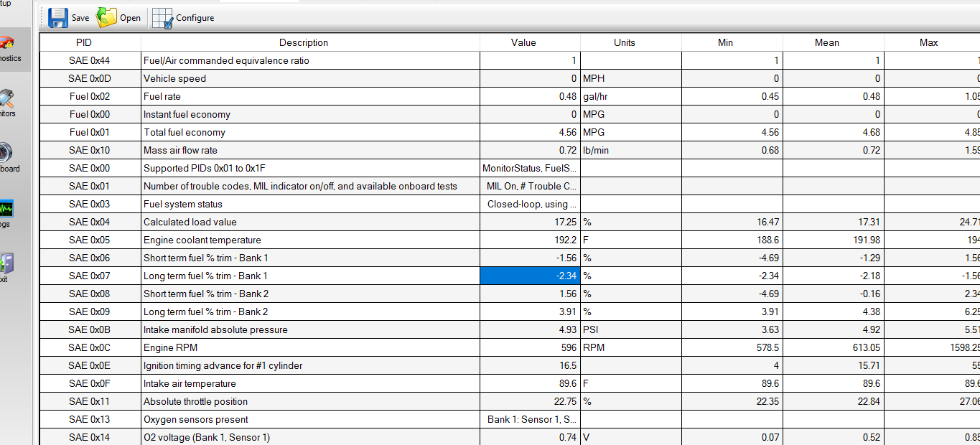
Task: Click the Open folder icon
Action: pos(107,17)
